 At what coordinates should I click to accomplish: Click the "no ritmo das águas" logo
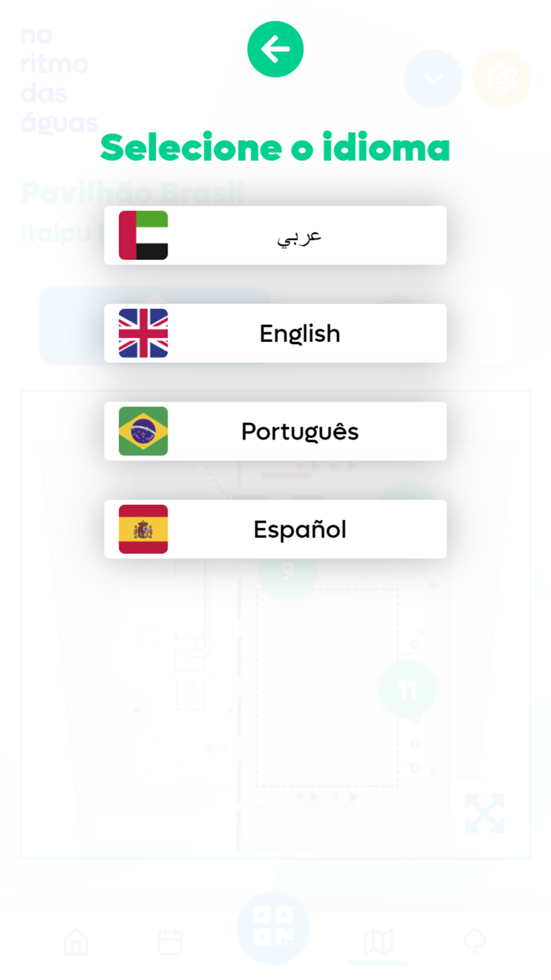[59, 79]
